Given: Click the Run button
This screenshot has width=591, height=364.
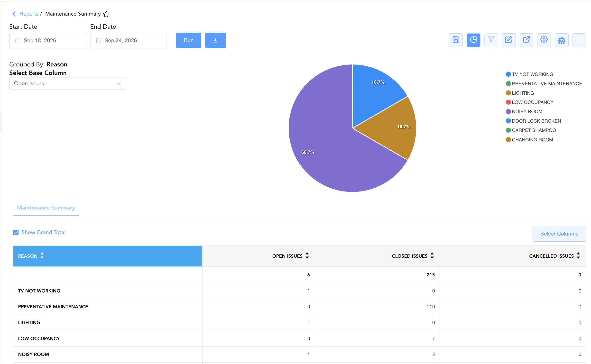Looking at the screenshot, I should click(189, 40).
